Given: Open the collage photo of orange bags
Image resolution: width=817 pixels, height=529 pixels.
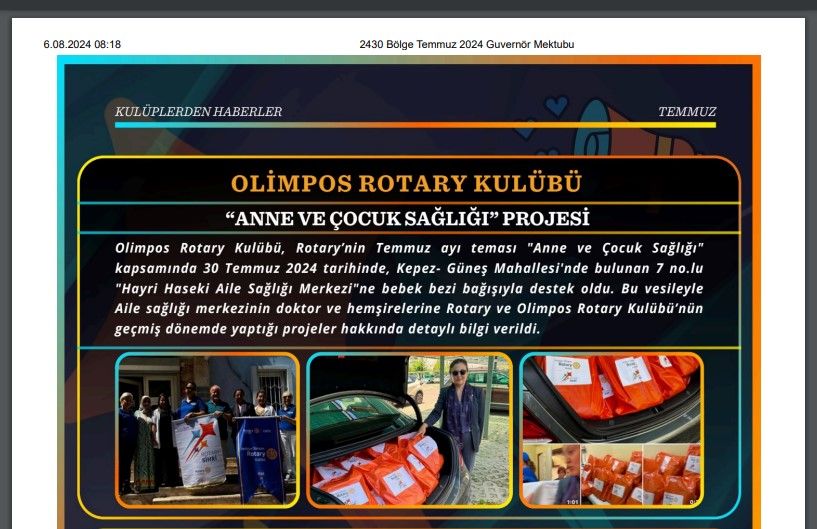Looking at the screenshot, I should coord(612,430).
